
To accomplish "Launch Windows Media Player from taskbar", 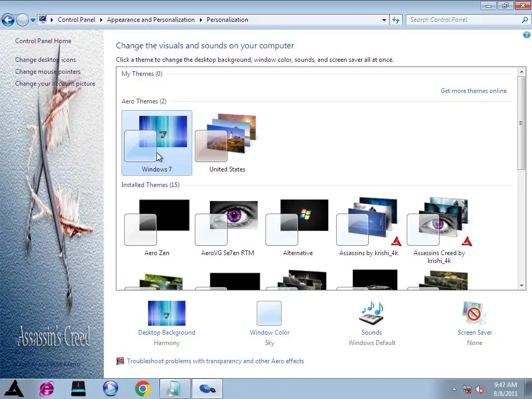I will click(x=110, y=389).
